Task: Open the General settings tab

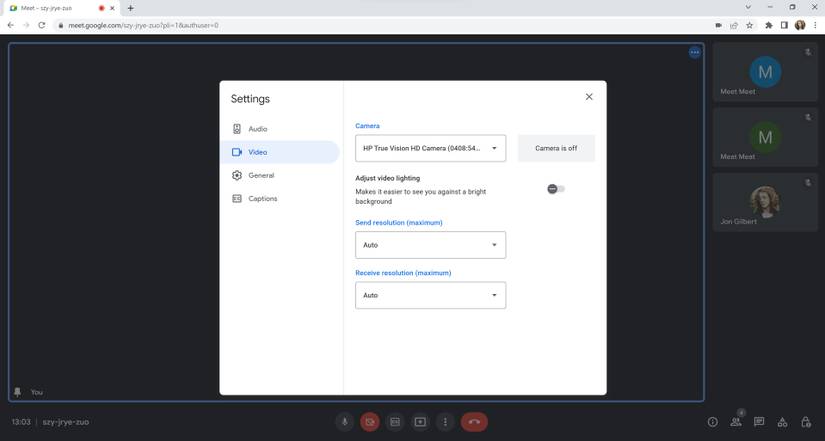Action: click(280, 175)
